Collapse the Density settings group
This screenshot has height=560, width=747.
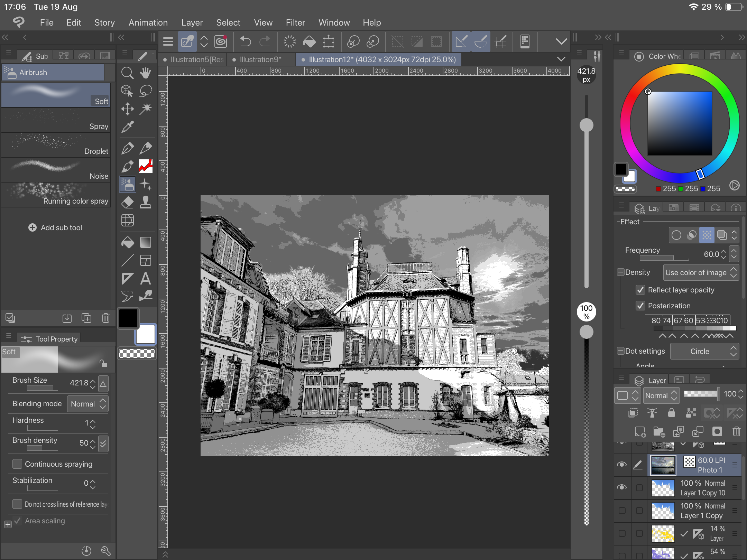pos(621,272)
